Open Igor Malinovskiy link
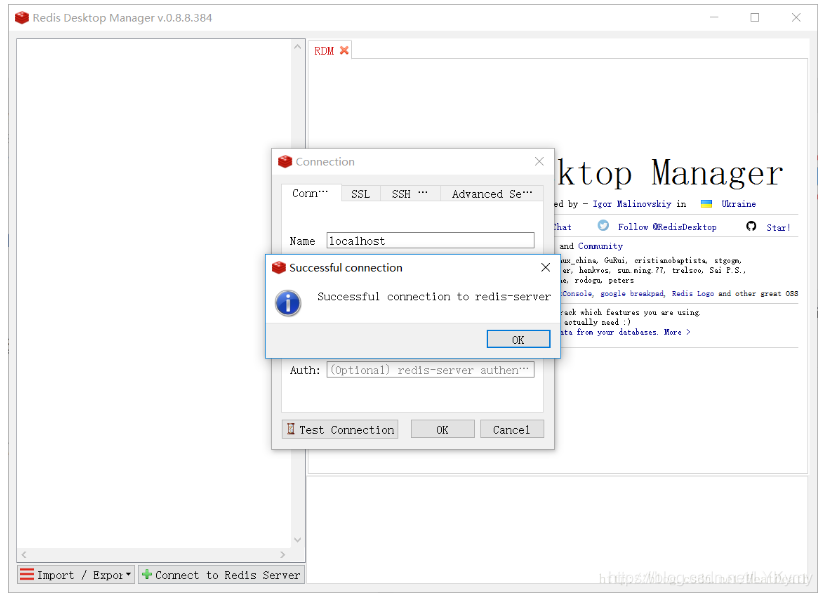The height and width of the screenshot is (596, 822). click(632, 203)
